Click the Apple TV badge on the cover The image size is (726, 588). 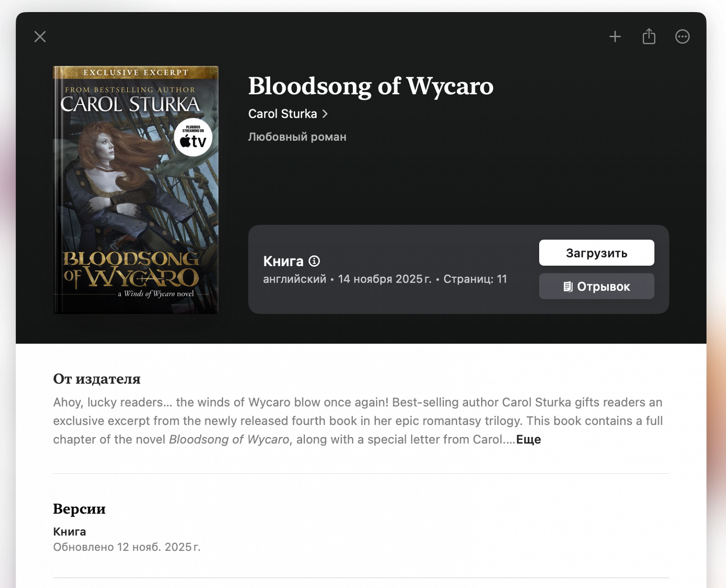tap(193, 138)
